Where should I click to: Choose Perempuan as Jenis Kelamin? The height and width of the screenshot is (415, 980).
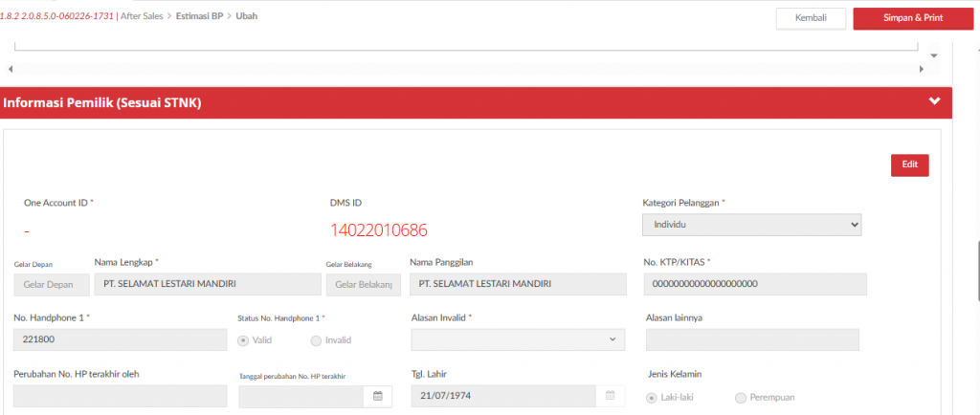[740, 398]
